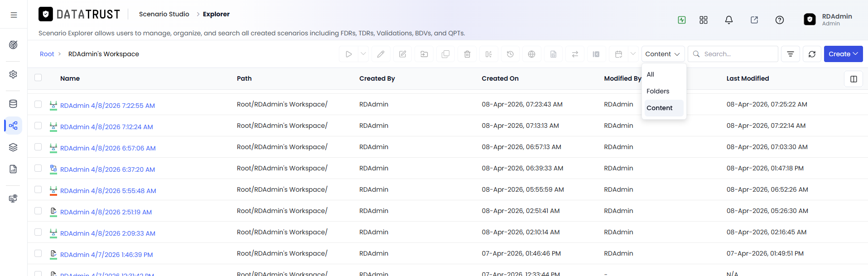Screen dimensions: 868x276
Task: Click the copy duplicate toolbar icon
Action: (x=446, y=54)
